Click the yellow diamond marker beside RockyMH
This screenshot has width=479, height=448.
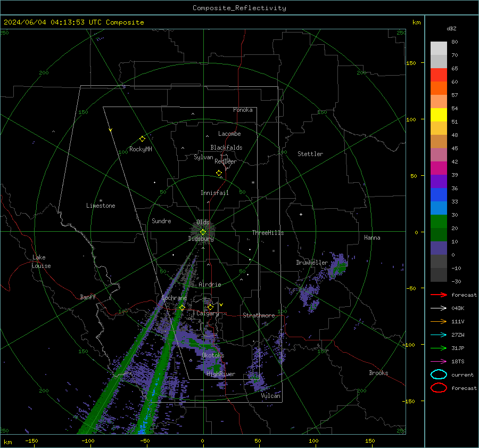coord(142,139)
